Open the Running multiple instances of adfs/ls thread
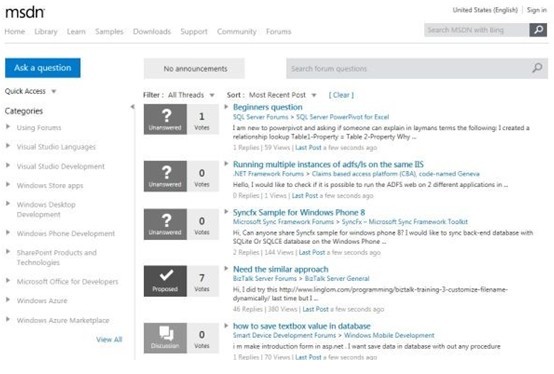The image size is (554, 374). tap(328, 164)
